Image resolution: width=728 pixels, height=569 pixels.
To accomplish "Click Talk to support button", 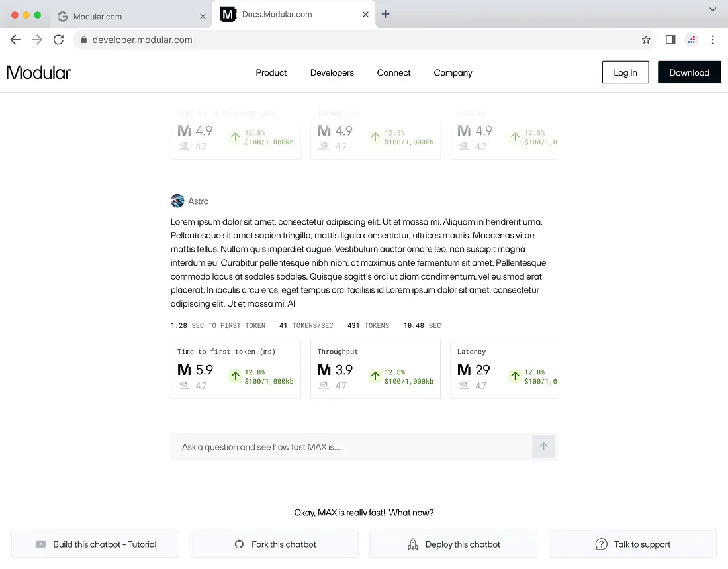I will [633, 544].
